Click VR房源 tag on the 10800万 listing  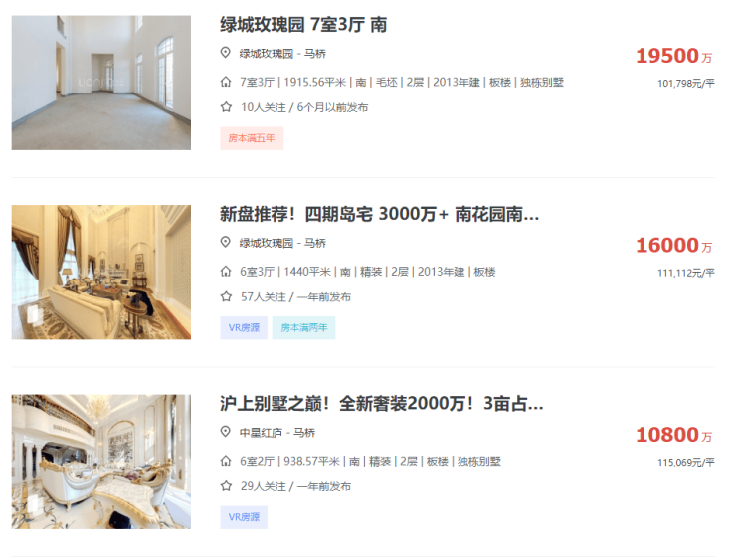(244, 517)
